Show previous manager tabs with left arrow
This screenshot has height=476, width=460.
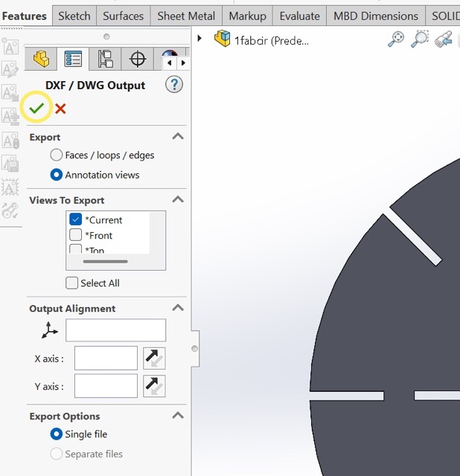pyautogui.click(x=169, y=62)
